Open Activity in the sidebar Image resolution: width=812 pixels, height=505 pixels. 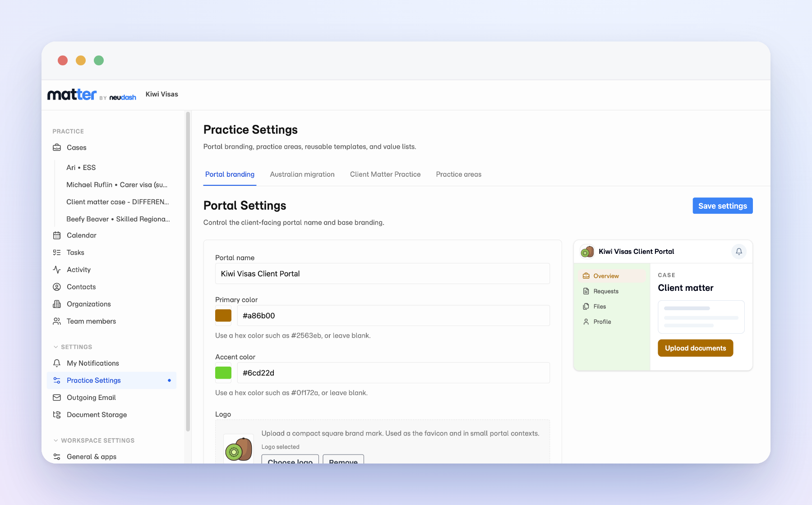coord(78,270)
